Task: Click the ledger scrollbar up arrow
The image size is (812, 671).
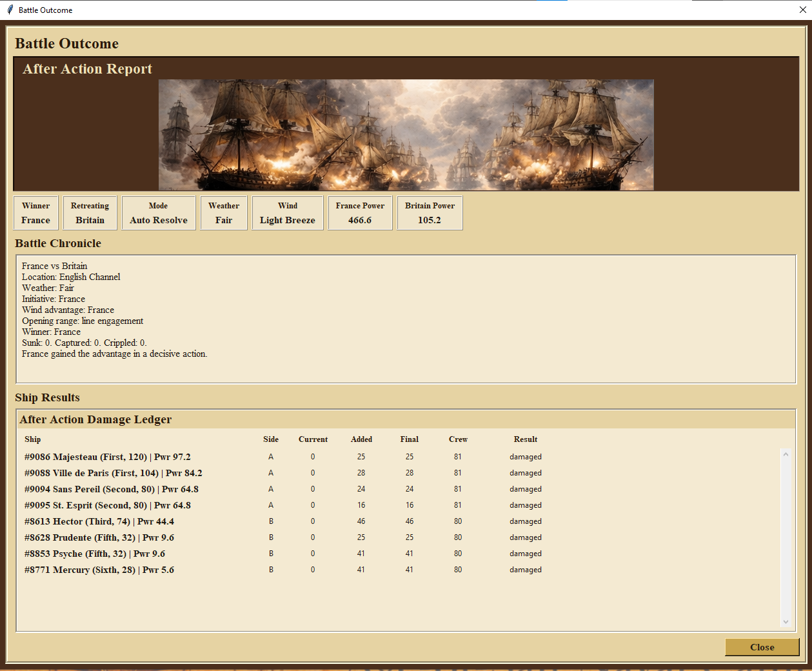Action: tap(786, 454)
